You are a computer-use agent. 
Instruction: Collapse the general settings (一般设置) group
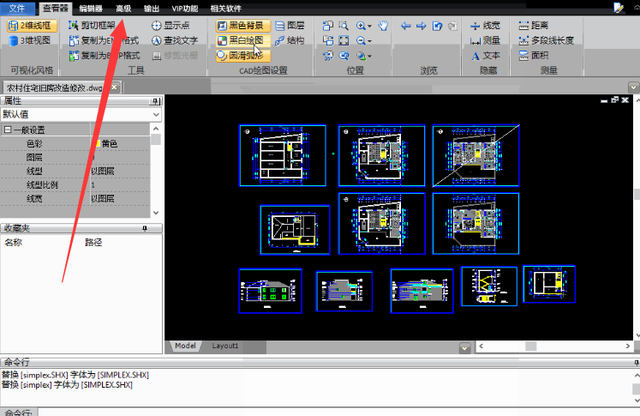pyautogui.click(x=7, y=130)
